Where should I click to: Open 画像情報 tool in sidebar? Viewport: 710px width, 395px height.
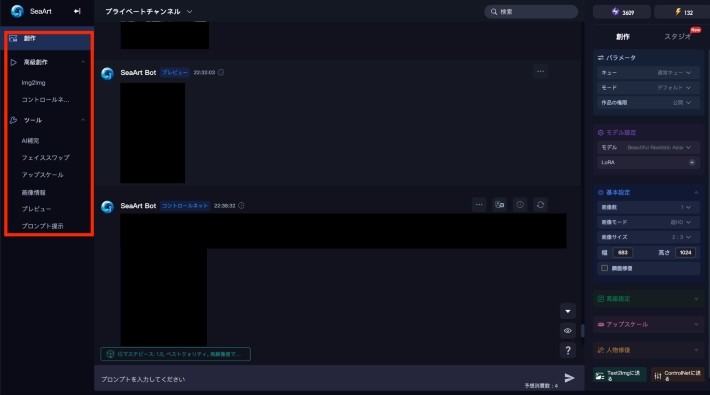(x=34, y=193)
